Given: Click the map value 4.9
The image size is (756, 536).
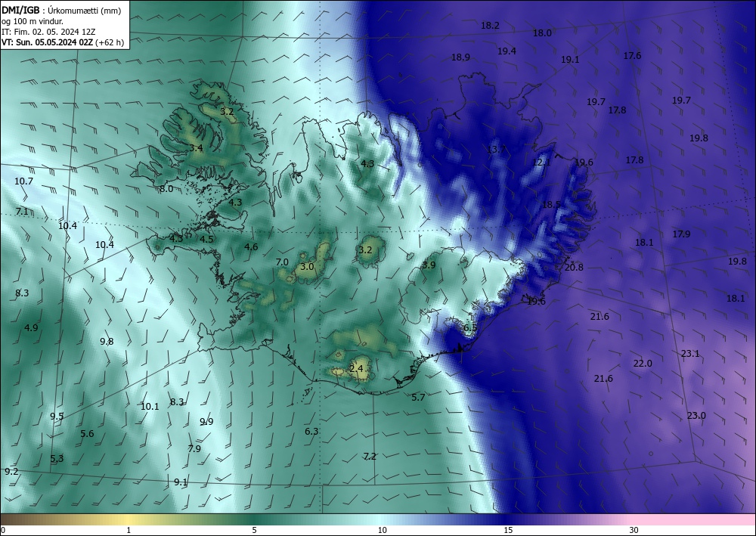Looking at the screenshot, I should (31, 328).
